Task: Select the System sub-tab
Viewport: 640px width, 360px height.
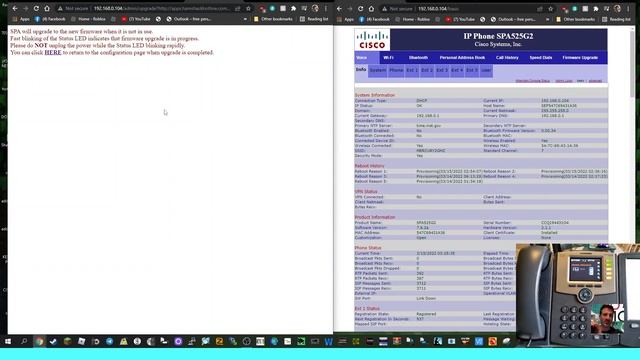Action: (x=378, y=70)
